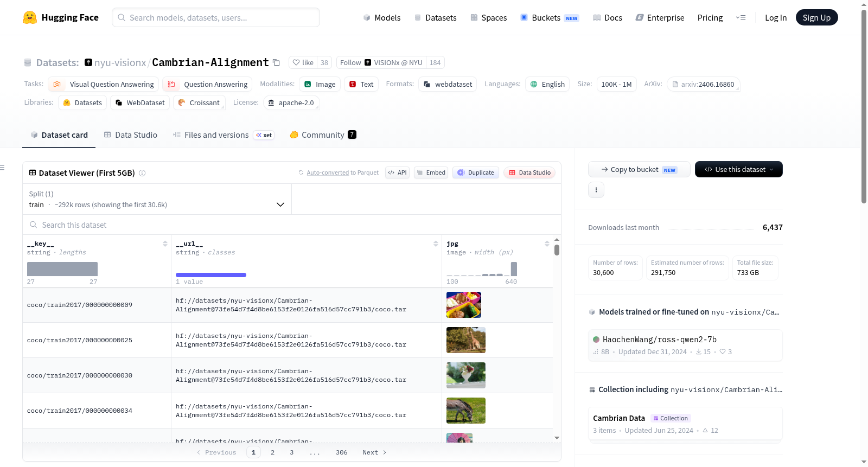The image size is (868, 467).
Task: Click the Log In link
Action: [x=776, y=17]
